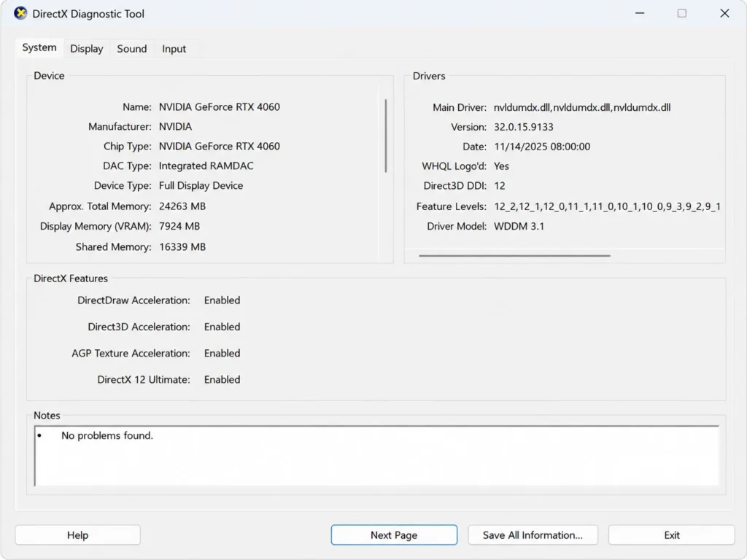
Task: Select VRAM value 7924 MB
Action: (x=179, y=226)
